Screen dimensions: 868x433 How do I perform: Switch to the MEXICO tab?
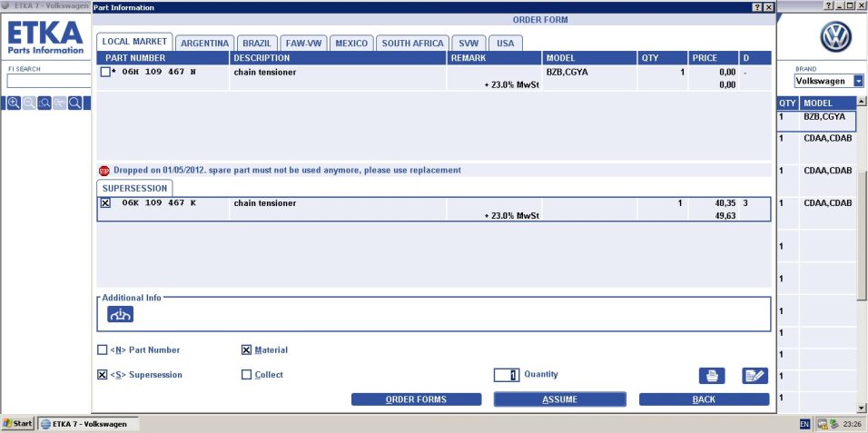click(351, 44)
